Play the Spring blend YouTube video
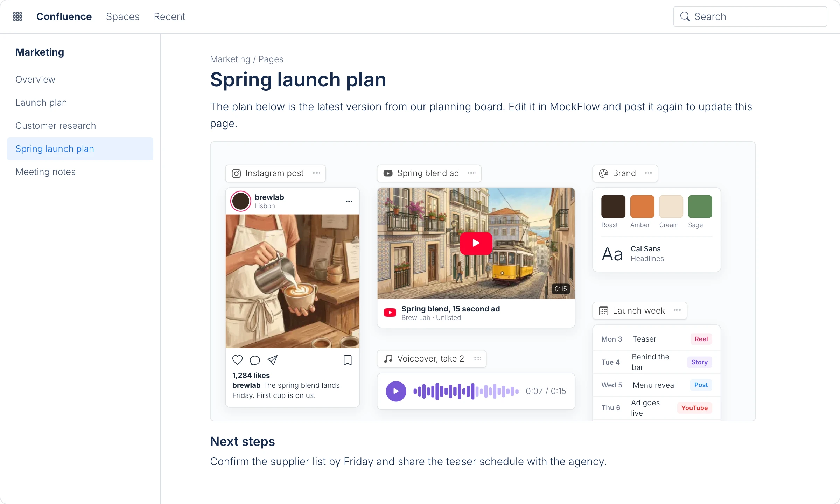This screenshot has width=840, height=504. pos(476,243)
